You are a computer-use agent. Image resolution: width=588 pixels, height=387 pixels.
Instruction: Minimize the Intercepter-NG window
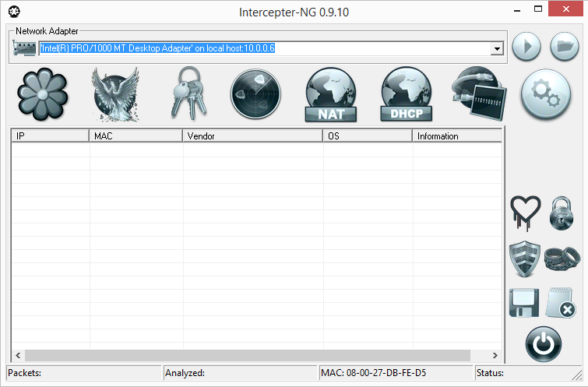point(517,9)
